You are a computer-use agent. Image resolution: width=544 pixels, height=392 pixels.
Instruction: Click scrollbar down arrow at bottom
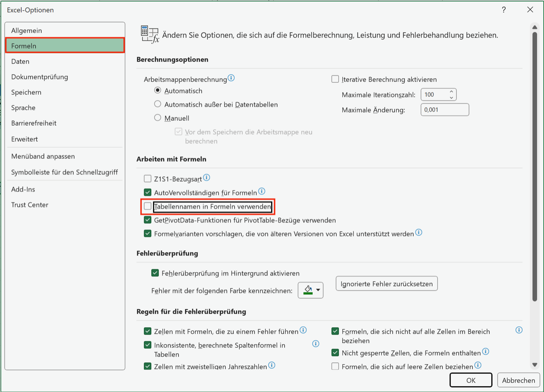pos(535,364)
